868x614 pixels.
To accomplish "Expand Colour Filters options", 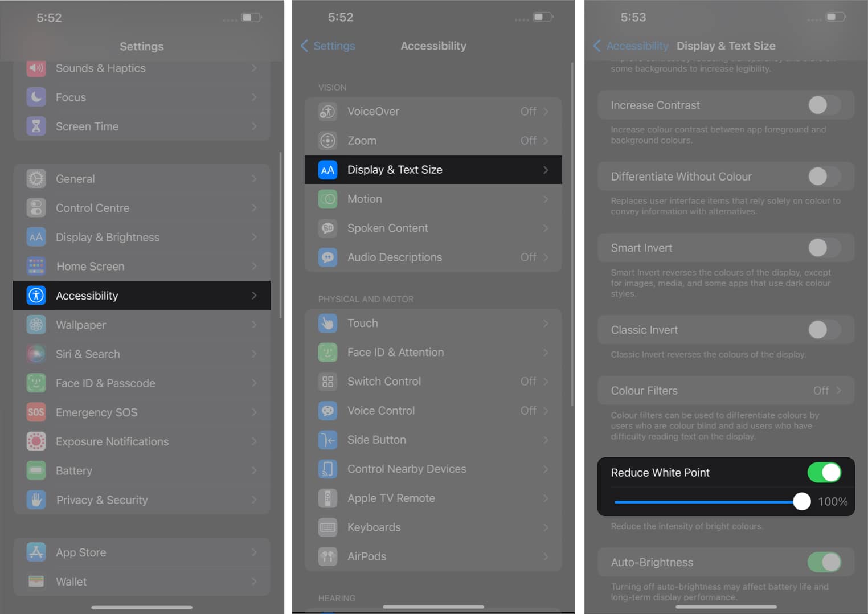I will click(837, 390).
